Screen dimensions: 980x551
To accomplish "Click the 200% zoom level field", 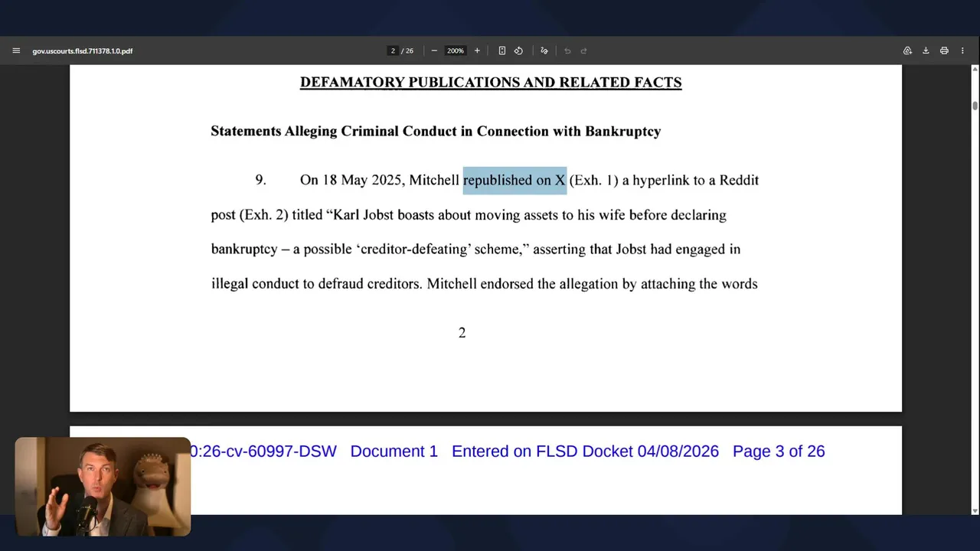I will coord(456,51).
